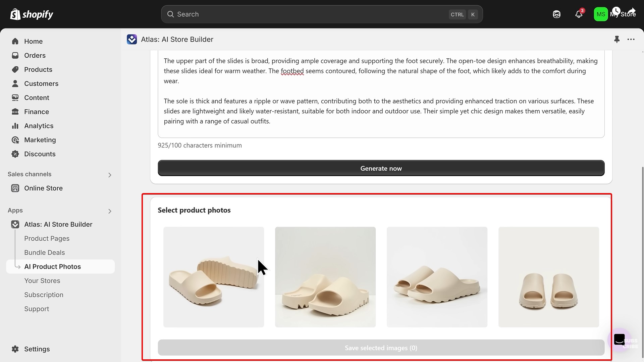Select the last product photo of upright slides
Image resolution: width=644 pixels, height=362 pixels.
[548, 277]
